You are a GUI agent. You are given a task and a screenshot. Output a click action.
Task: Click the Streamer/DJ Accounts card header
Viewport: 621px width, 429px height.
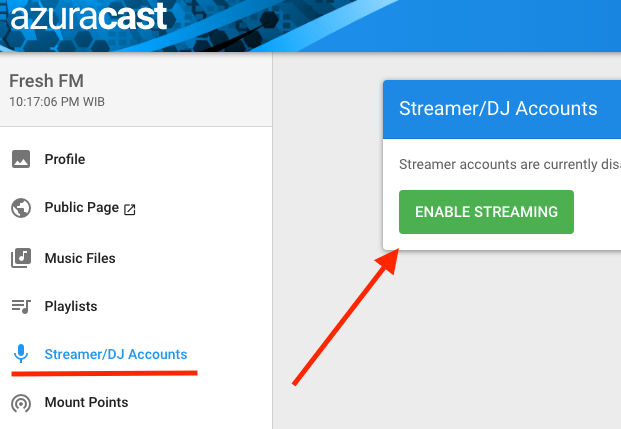[x=502, y=109]
